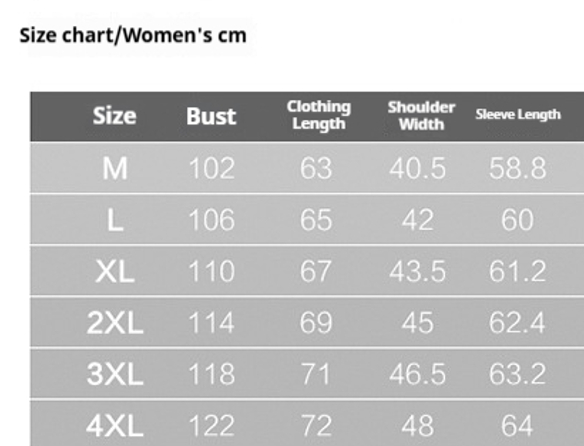
Task: Select the 3XL size row label
Action: 115,374
